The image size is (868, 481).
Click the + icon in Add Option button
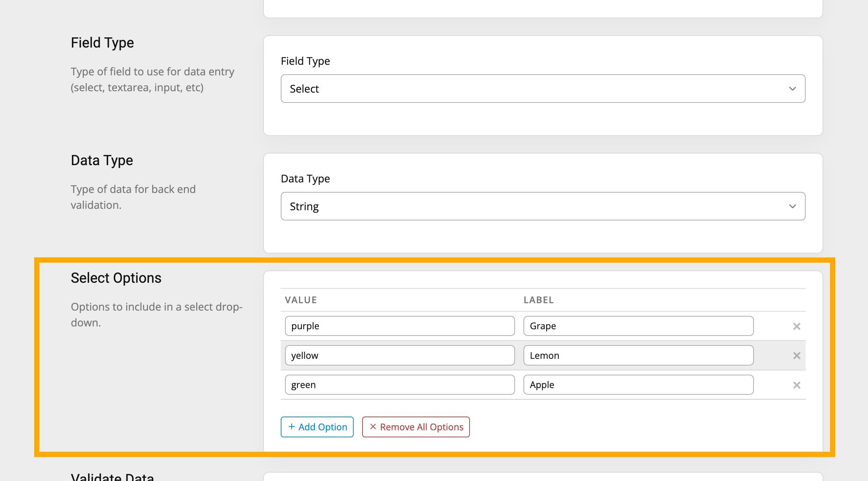tap(293, 426)
